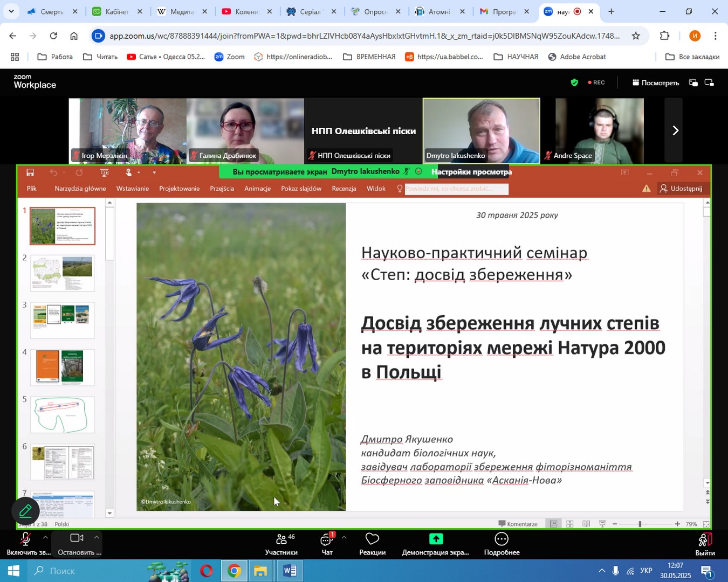The width and height of the screenshot is (728, 582).
Task: Expand audio options arrow beside microphone
Action: (45, 537)
